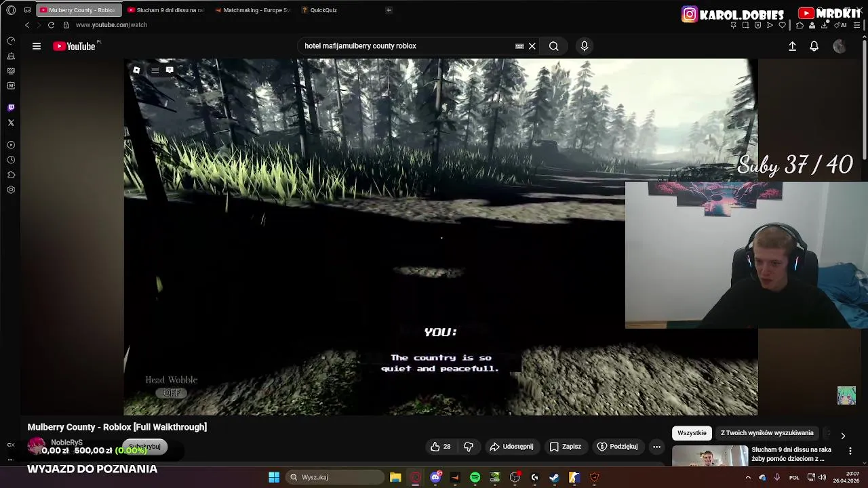Open the on-screen keyboard icon in search box

click(x=519, y=46)
